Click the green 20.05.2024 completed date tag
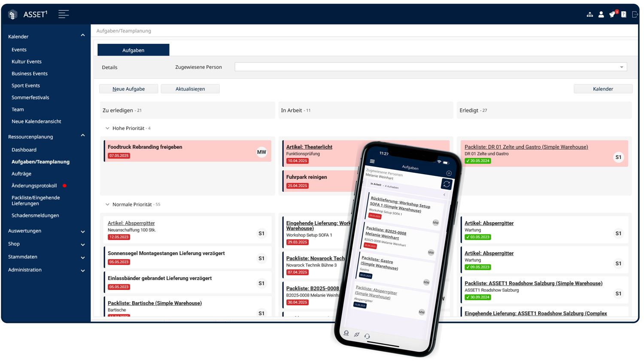 pos(478,161)
